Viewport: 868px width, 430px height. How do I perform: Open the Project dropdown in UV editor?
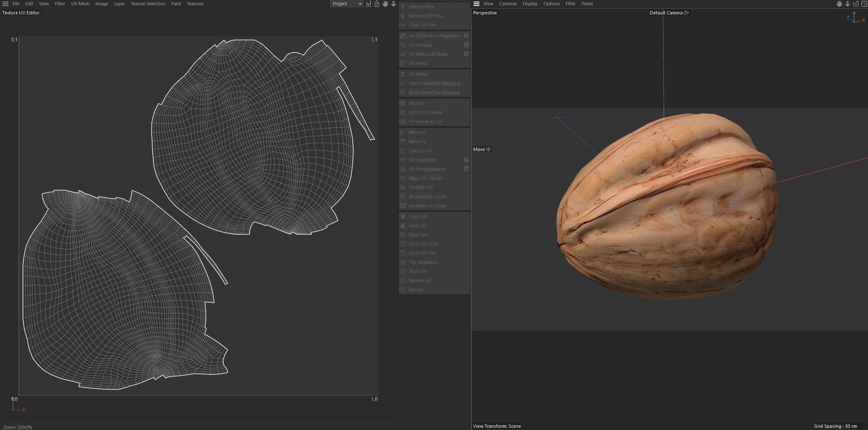click(x=346, y=4)
